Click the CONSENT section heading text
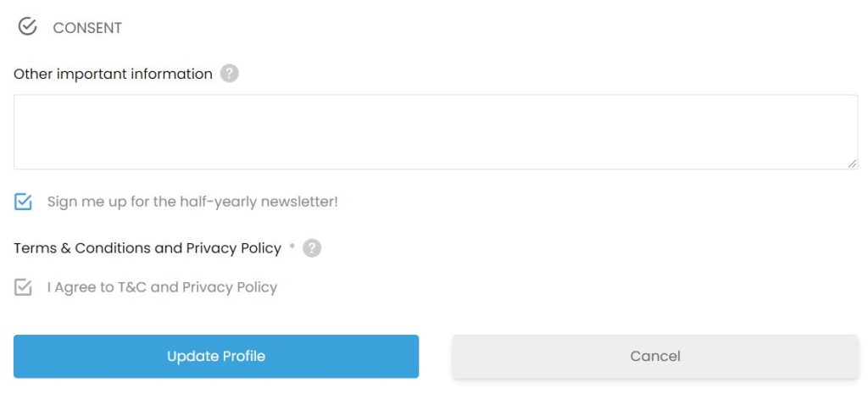This screenshot has height=394, width=868. pyautogui.click(x=87, y=28)
